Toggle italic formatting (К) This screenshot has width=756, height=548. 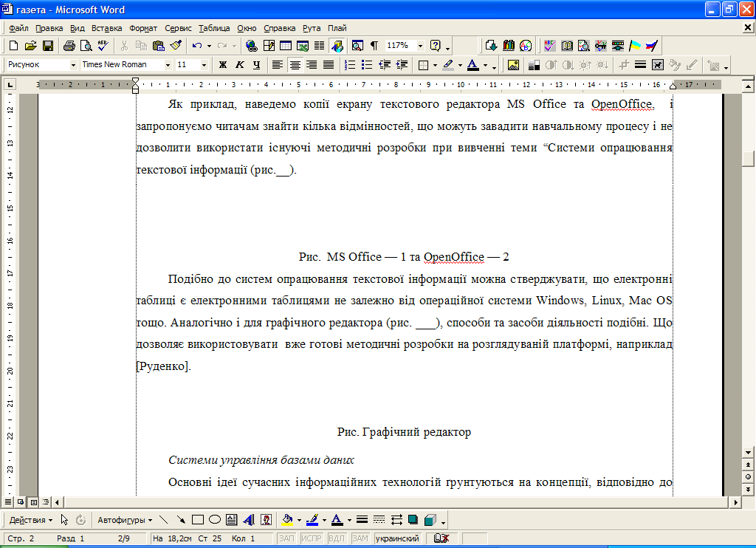click(239, 65)
